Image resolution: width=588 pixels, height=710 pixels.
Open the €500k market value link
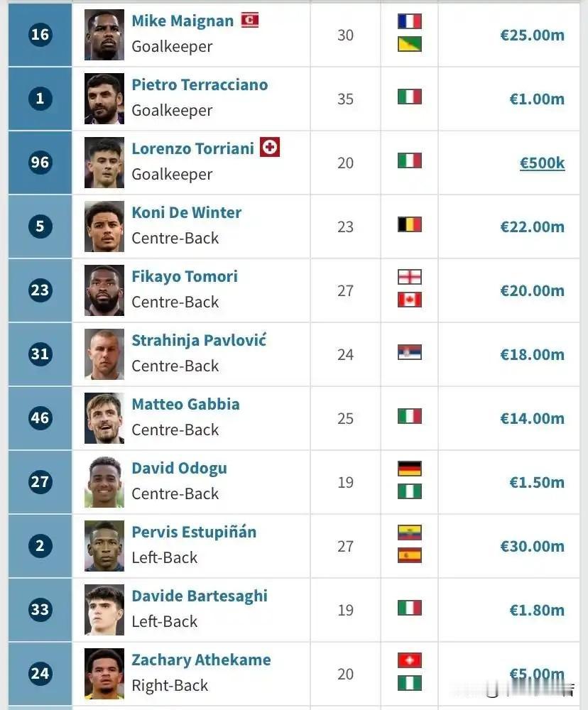542,163
